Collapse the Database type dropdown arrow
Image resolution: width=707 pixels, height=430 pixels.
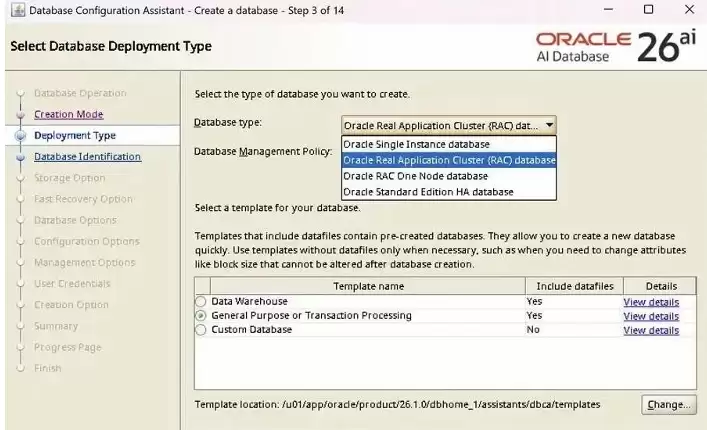[549, 125]
